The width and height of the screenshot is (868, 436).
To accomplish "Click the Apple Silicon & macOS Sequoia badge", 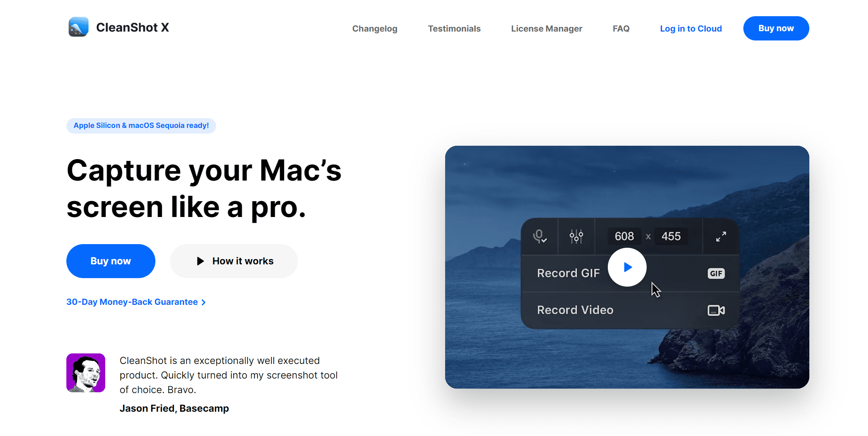I will [141, 125].
